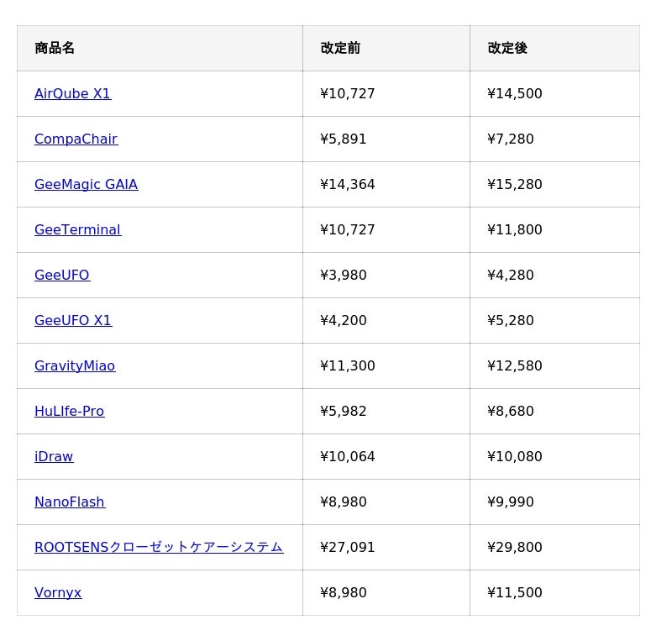Click the ¥27,091 price cell
Screen dimensions: 672x641
[347, 547]
